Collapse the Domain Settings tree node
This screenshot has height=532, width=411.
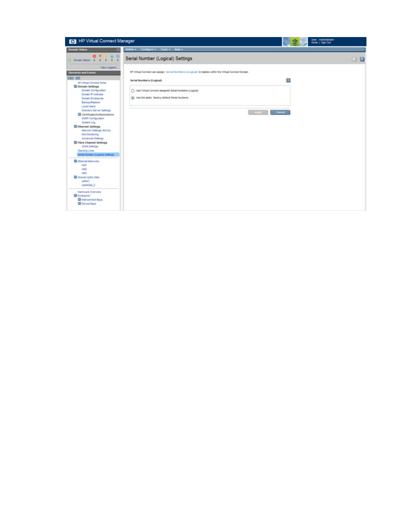pos(75,87)
